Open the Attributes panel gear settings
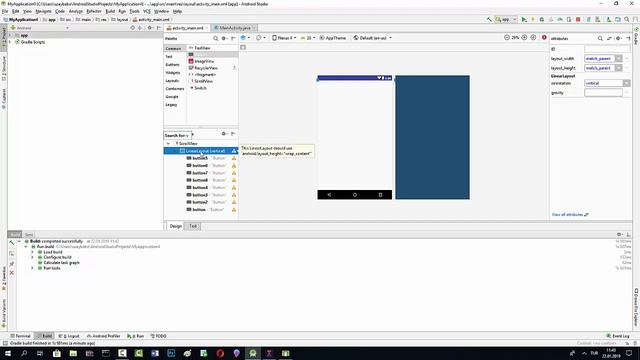The image size is (640, 360). click(x=619, y=38)
